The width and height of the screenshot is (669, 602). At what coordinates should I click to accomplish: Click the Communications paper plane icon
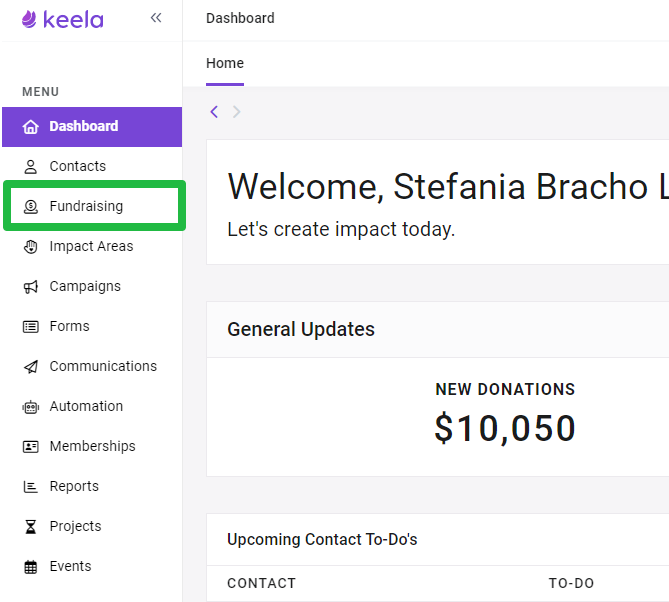coord(31,367)
